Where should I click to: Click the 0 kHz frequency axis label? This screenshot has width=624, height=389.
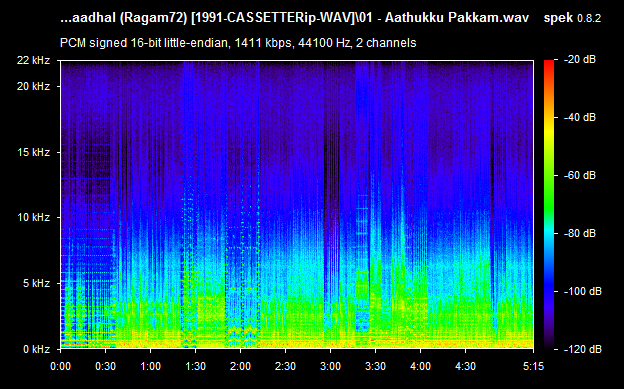[36, 349]
